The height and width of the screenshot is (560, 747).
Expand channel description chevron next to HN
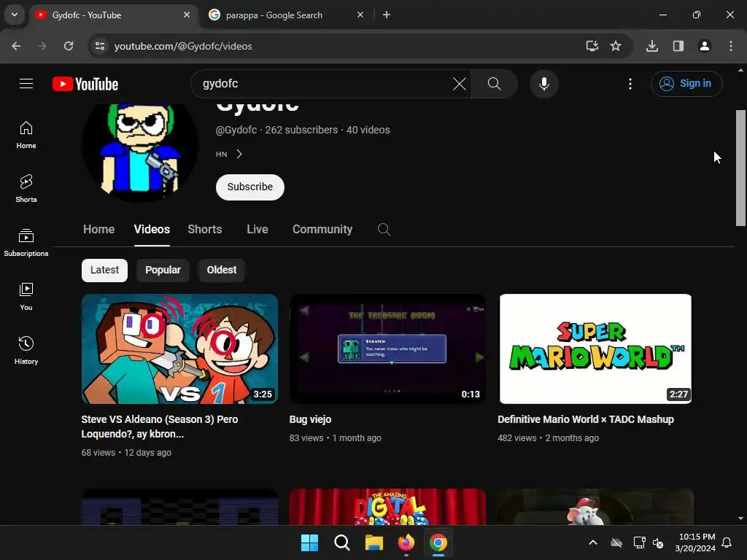pyautogui.click(x=239, y=154)
